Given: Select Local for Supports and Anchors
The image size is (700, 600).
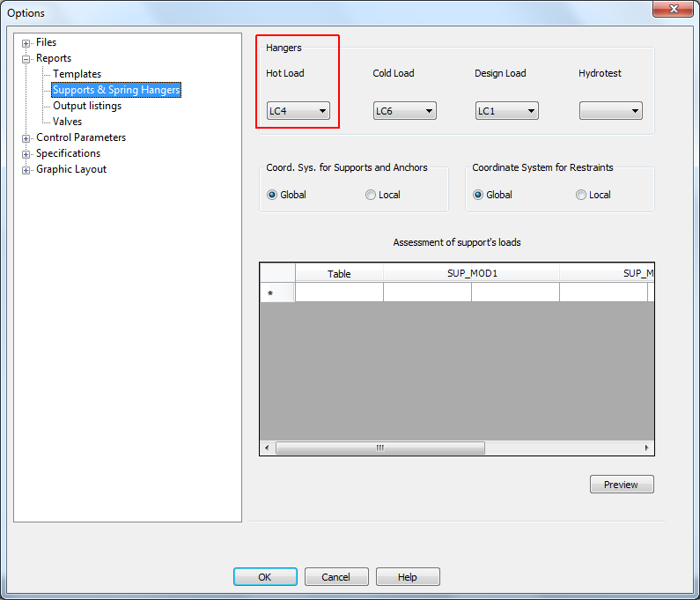Looking at the screenshot, I should (371, 195).
